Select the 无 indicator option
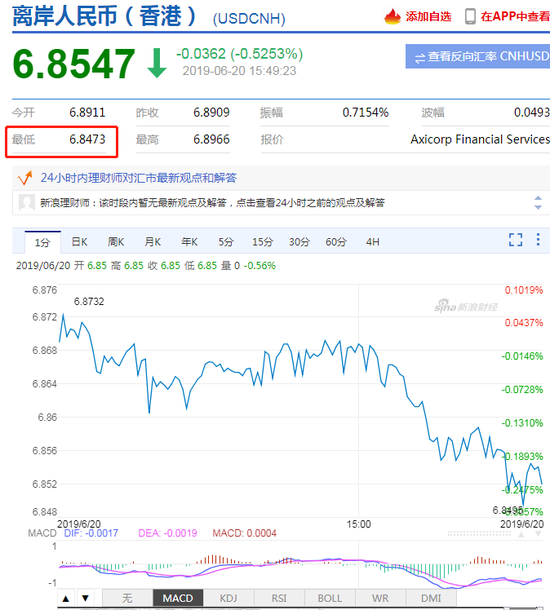The height and width of the screenshot is (610, 550). [x=127, y=598]
